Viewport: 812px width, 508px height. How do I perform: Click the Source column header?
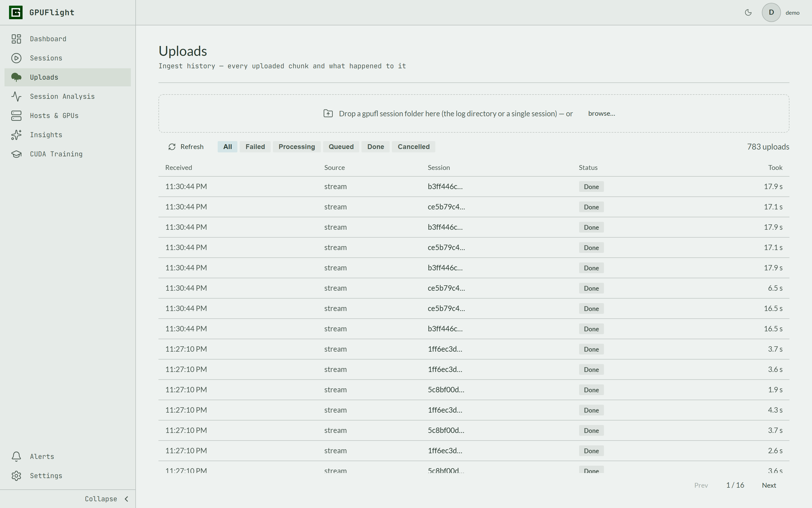pyautogui.click(x=334, y=168)
